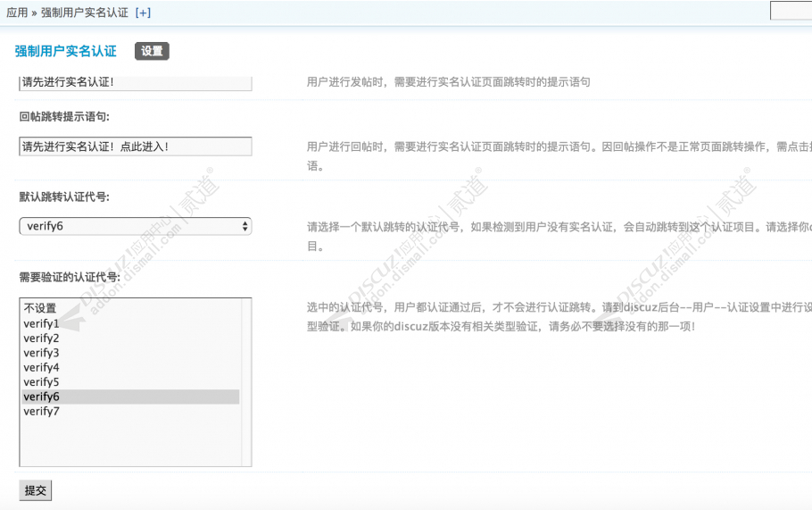Click the search box at top right

(x=791, y=11)
